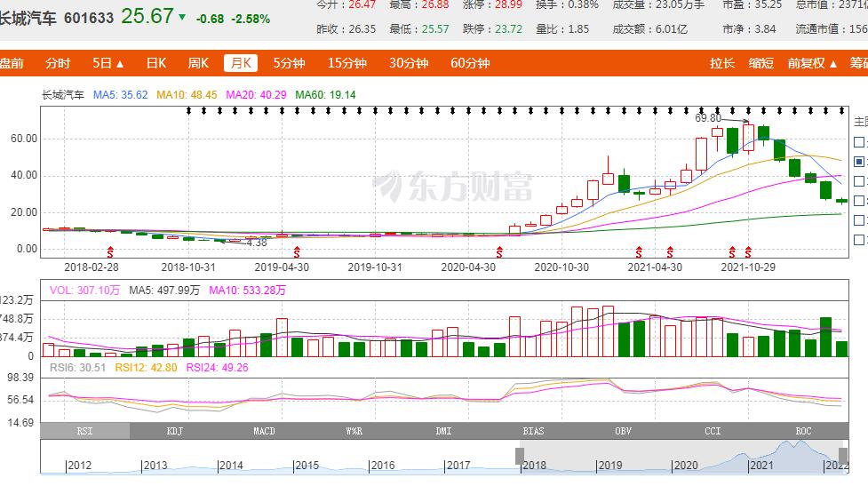The height and width of the screenshot is (486, 868).
Task: Click the 2020 mark on the overview timeline
Action: (686, 466)
